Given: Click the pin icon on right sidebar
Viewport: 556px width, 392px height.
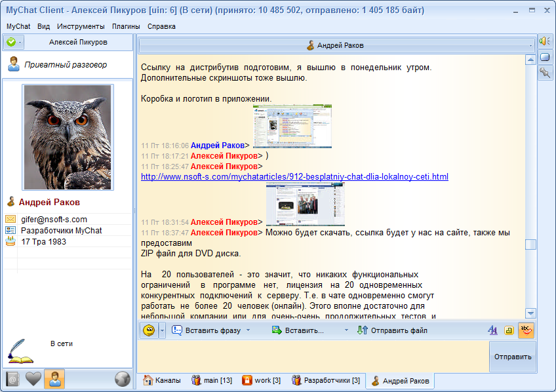Looking at the screenshot, I should pyautogui.click(x=545, y=73).
